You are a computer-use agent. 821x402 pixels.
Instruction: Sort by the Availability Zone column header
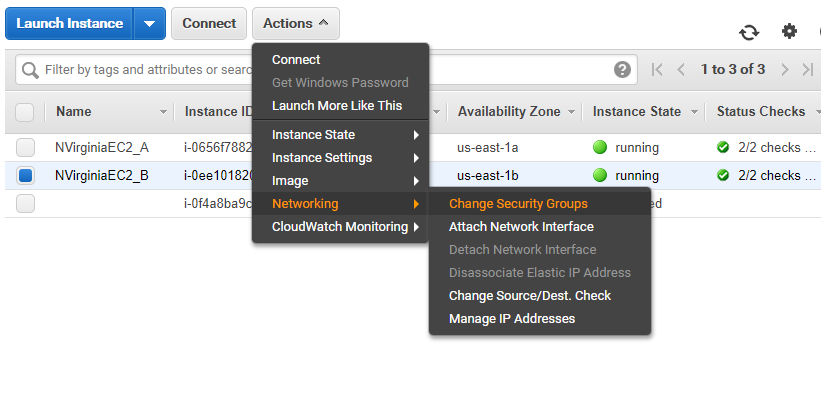[x=510, y=112]
